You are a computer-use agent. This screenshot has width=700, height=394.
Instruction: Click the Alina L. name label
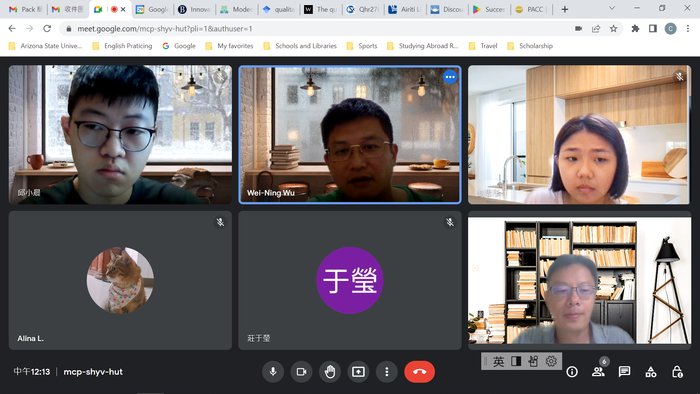[x=30, y=339]
